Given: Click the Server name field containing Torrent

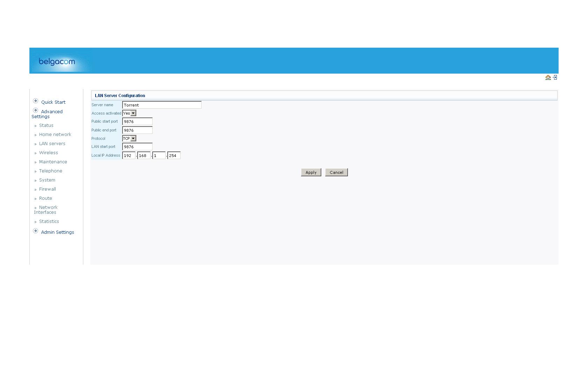Looking at the screenshot, I should point(162,105).
